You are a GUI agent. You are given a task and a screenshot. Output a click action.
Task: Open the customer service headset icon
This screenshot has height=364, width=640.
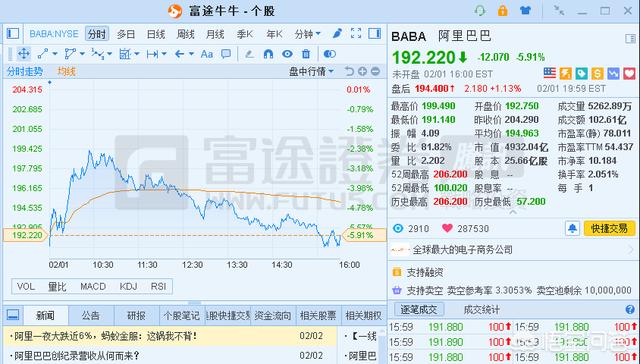click(480, 11)
